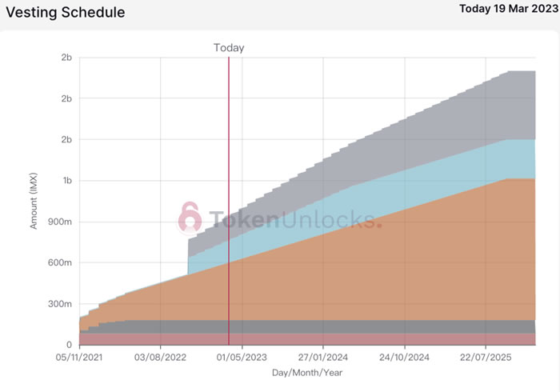Click the Today label above the chart
Viewport: 560px width, 392px height.
coord(229,47)
